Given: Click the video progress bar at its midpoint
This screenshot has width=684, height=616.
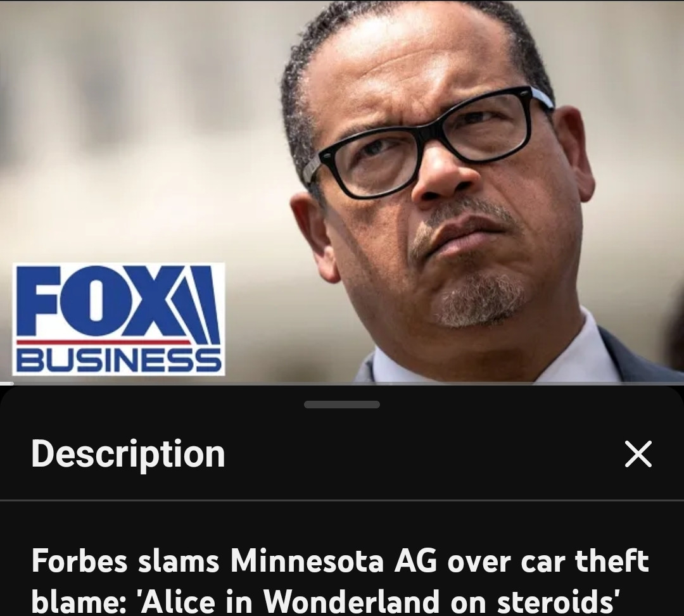Looking at the screenshot, I should coord(342,383).
